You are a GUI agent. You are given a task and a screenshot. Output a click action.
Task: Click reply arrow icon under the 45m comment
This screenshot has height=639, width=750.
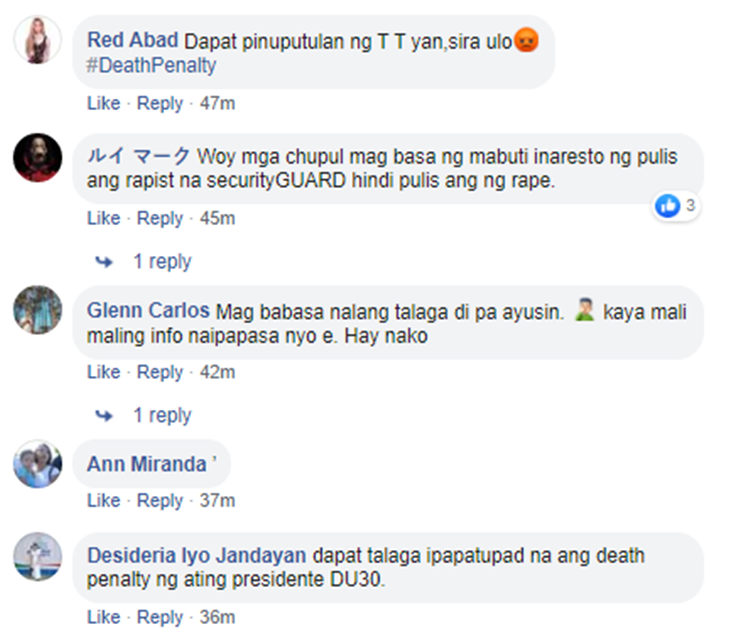[x=104, y=262]
